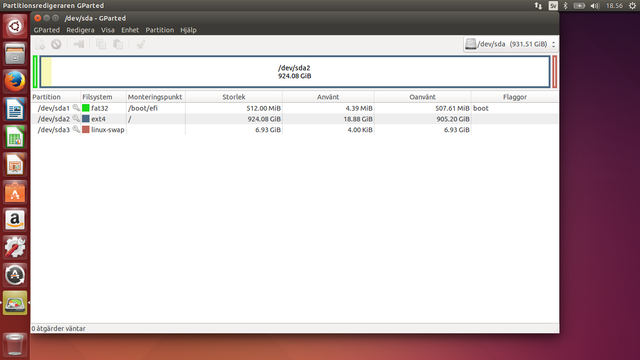Viewport: 640px width, 360px height.
Task: Click the Apply operations checkmark icon
Action: [141, 44]
